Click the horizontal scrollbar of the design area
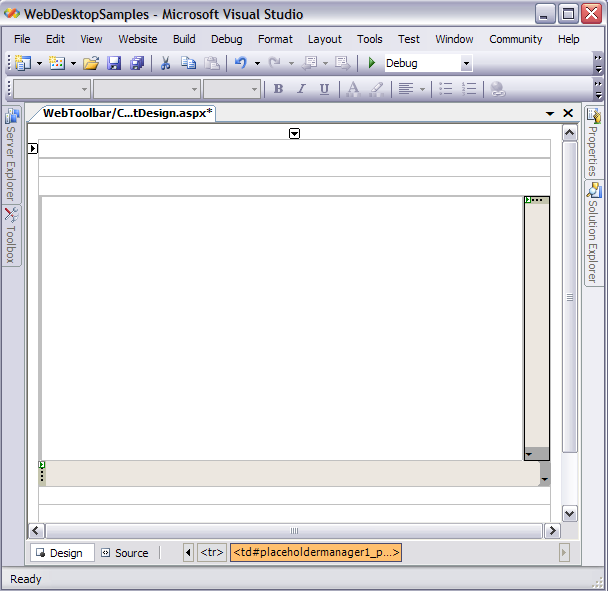This screenshot has height=591, width=608. pyautogui.click(x=295, y=531)
